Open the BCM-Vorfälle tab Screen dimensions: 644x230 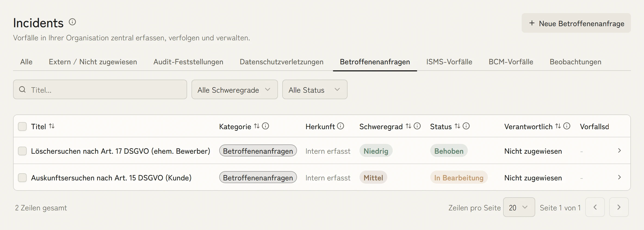tap(511, 62)
